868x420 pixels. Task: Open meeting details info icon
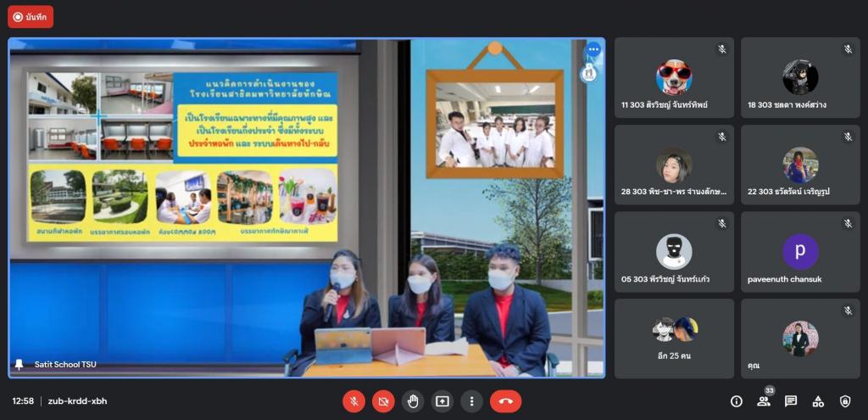pos(737,401)
